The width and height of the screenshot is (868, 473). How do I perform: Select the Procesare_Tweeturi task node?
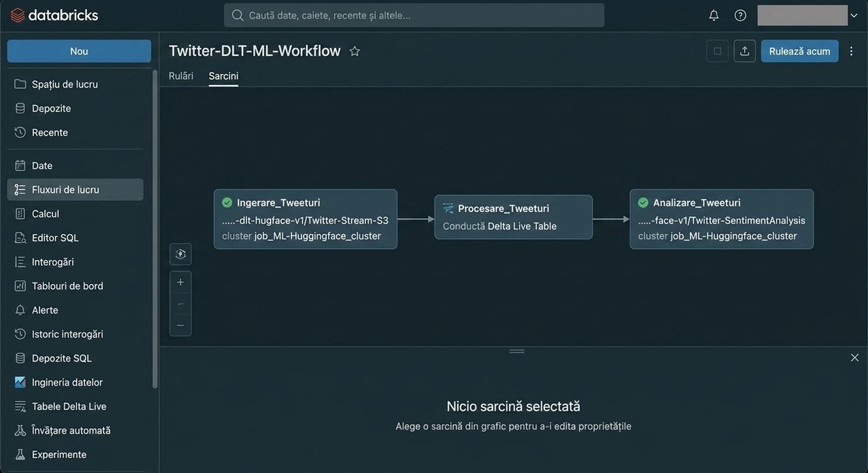coord(513,217)
